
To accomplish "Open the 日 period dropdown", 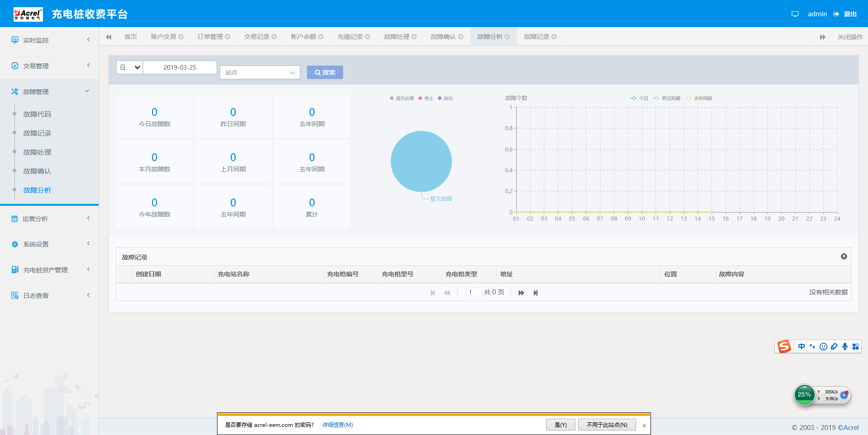I will pos(130,67).
